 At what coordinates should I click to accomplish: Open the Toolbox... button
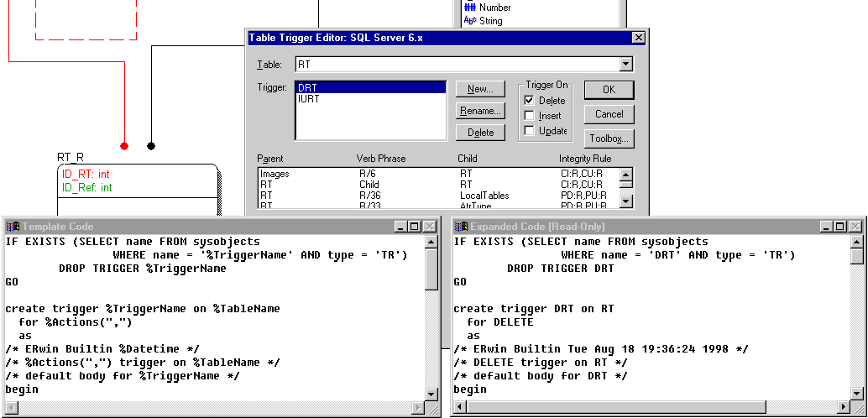(x=609, y=138)
